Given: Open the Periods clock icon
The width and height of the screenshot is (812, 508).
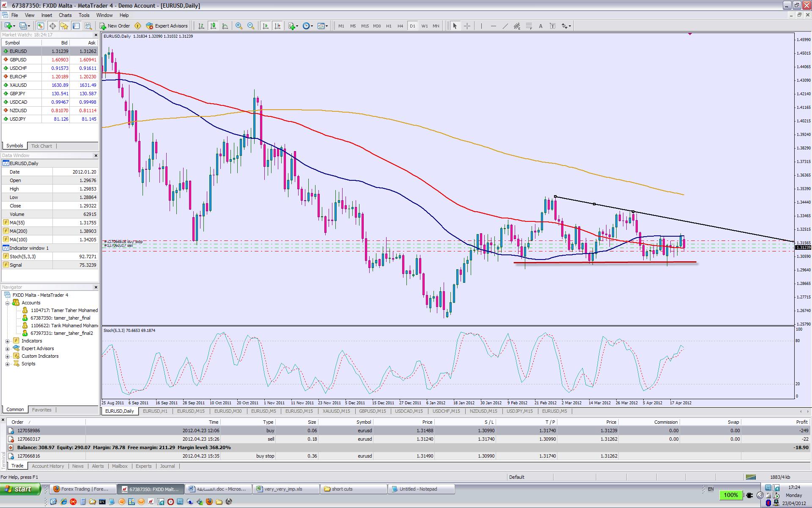Looking at the screenshot, I should (306, 26).
